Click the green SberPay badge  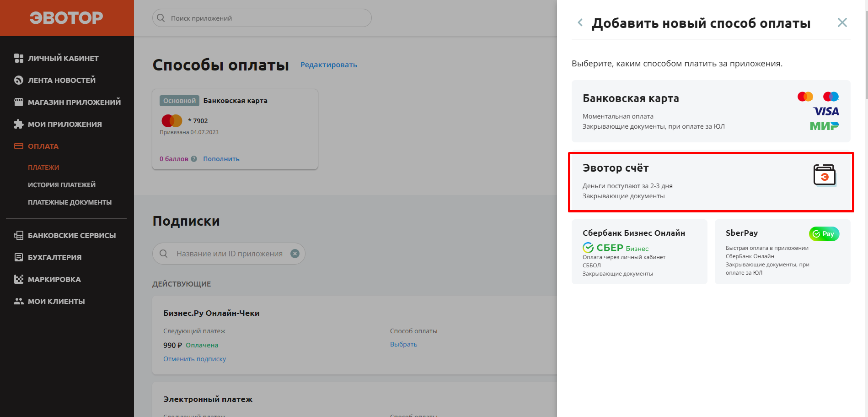tap(824, 234)
